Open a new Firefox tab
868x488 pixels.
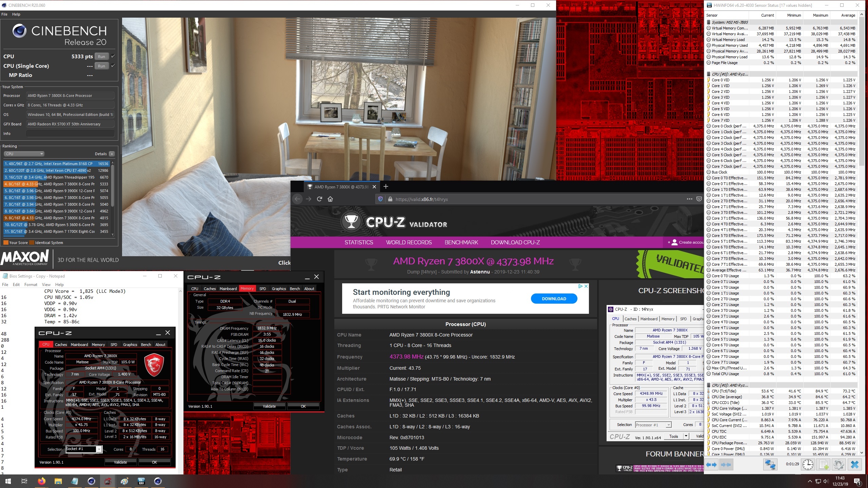[386, 186]
